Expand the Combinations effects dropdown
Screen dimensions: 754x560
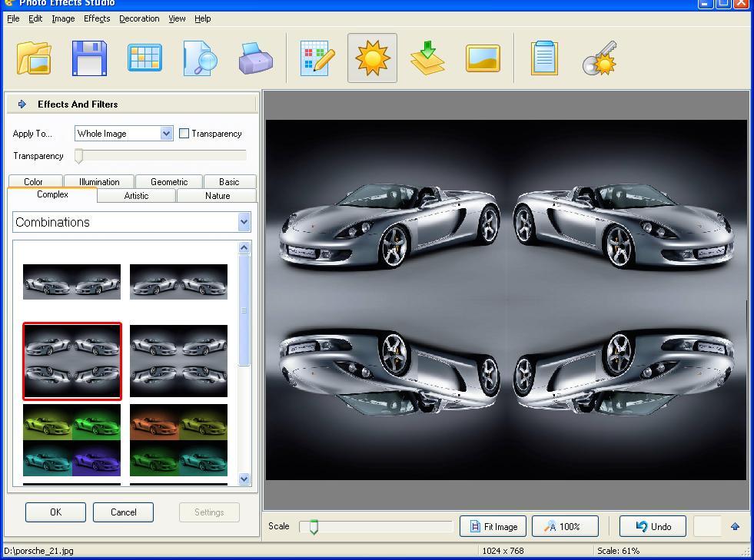(244, 222)
